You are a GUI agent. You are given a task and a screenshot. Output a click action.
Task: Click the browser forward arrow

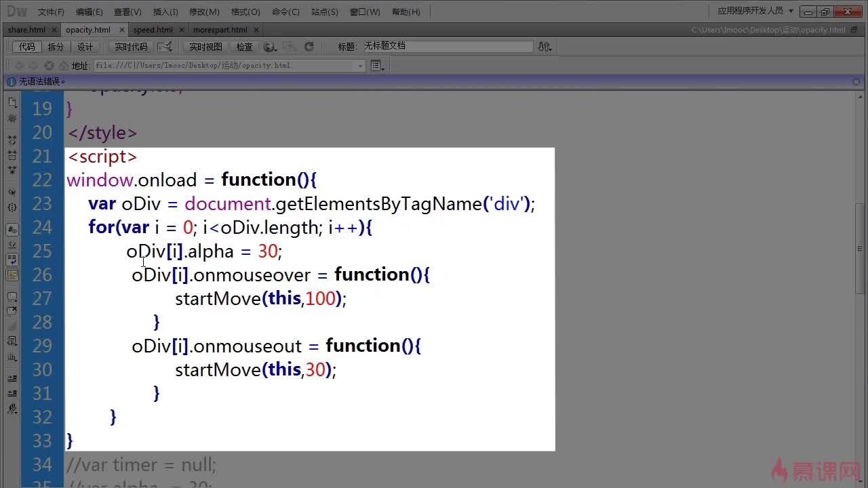point(33,65)
